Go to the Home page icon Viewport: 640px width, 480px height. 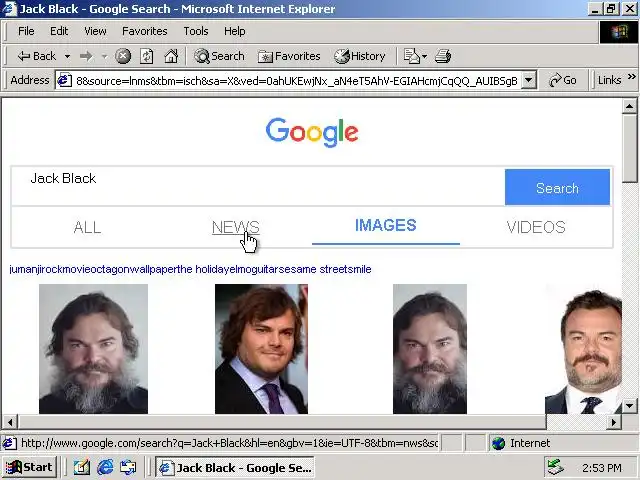tap(171, 56)
